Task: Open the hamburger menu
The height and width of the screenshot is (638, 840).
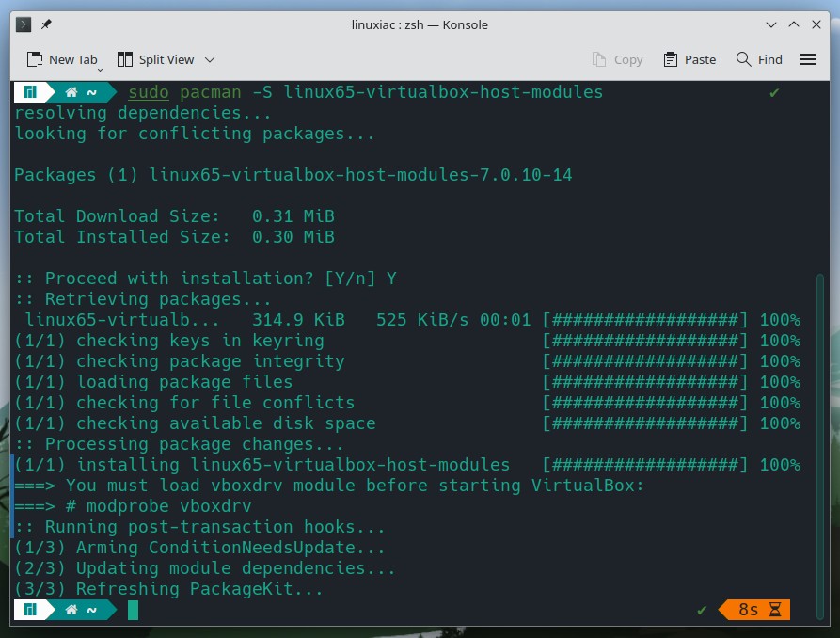Action: [808, 59]
